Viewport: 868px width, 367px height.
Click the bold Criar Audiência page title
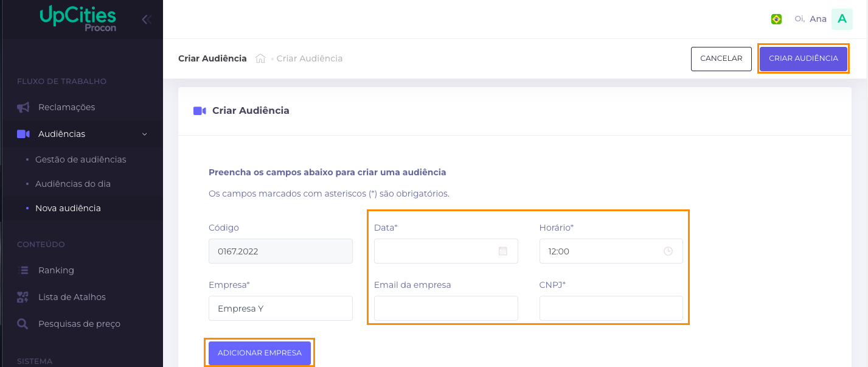(212, 58)
